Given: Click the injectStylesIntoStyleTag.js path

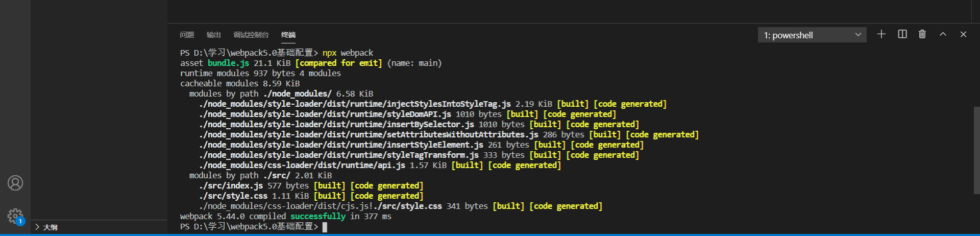Looking at the screenshot, I should (355, 104).
